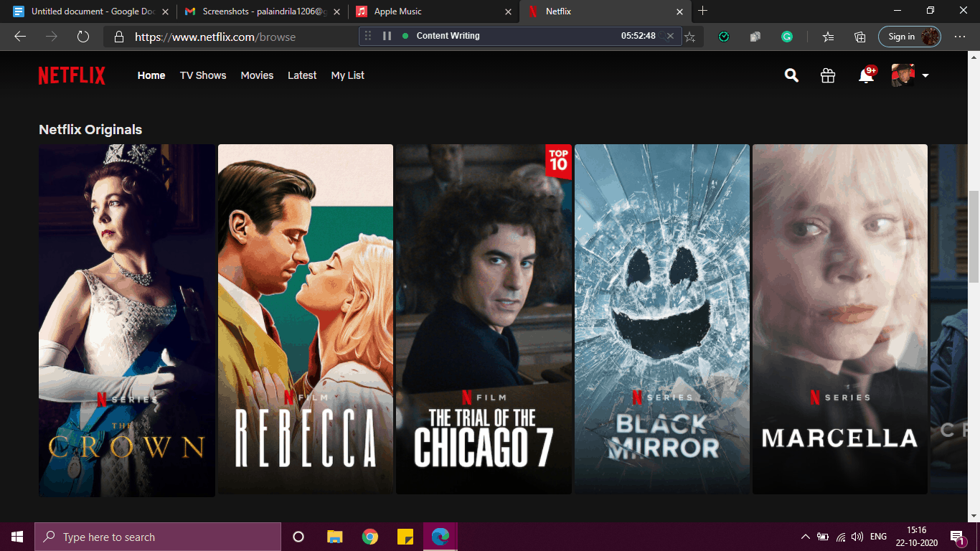
Task: View site info via the address bar padlock
Action: tap(118, 37)
